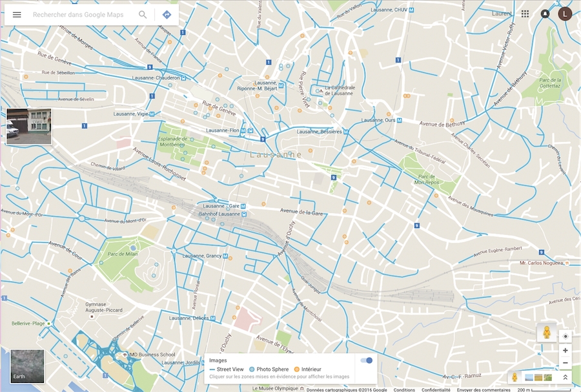Screen dimensions: 581x392
Task: Open the notifications bell
Action: tap(545, 14)
